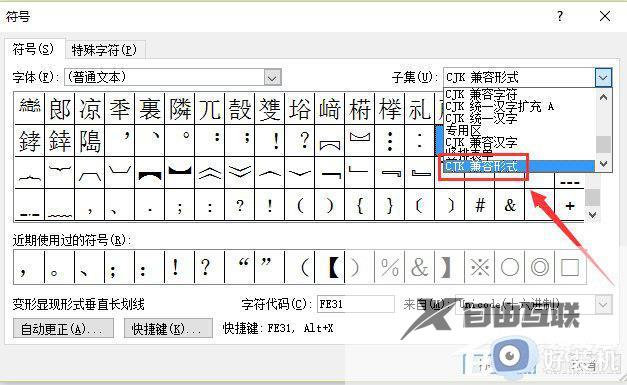Select the double downward angle bracket symbol
Viewport: 627px width, 385px height.
tap(240, 173)
